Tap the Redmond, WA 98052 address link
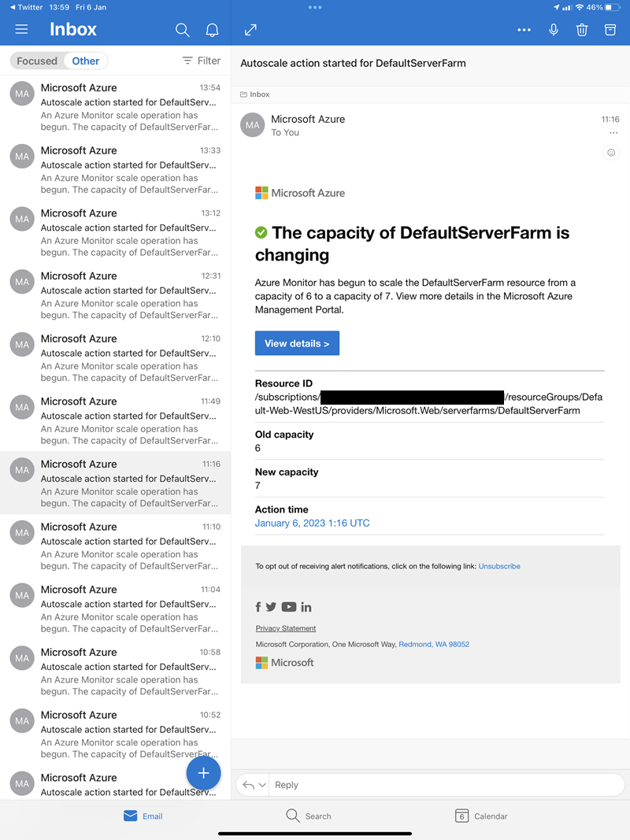 [434, 645]
